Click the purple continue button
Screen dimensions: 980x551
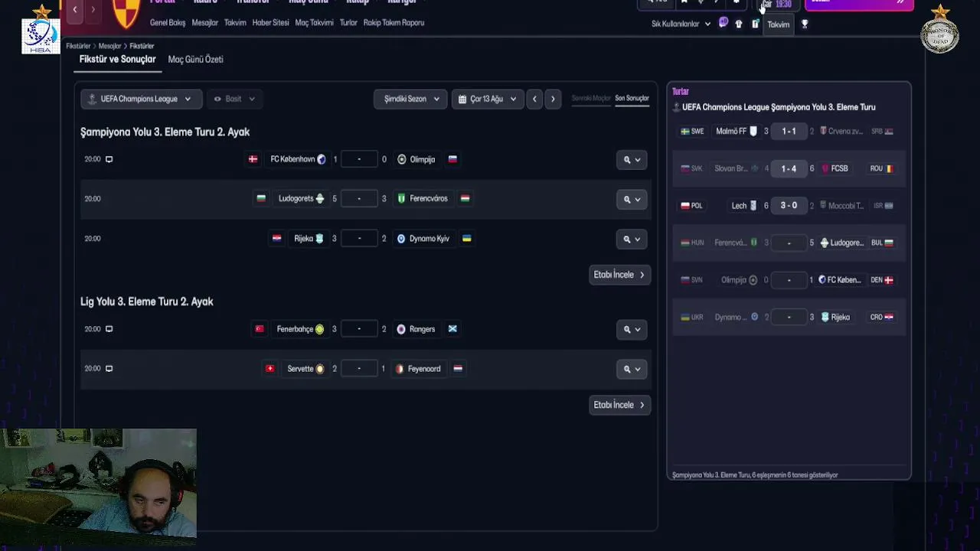[859, 4]
